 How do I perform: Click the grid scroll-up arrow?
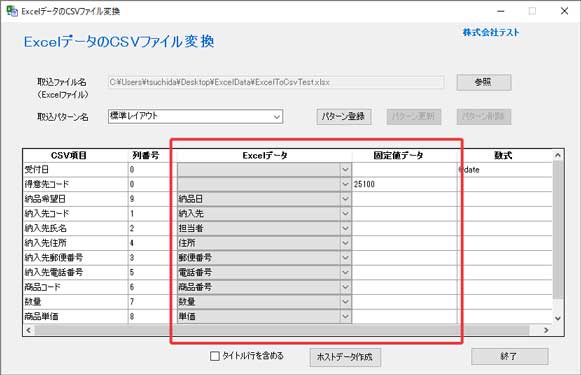pyautogui.click(x=558, y=155)
